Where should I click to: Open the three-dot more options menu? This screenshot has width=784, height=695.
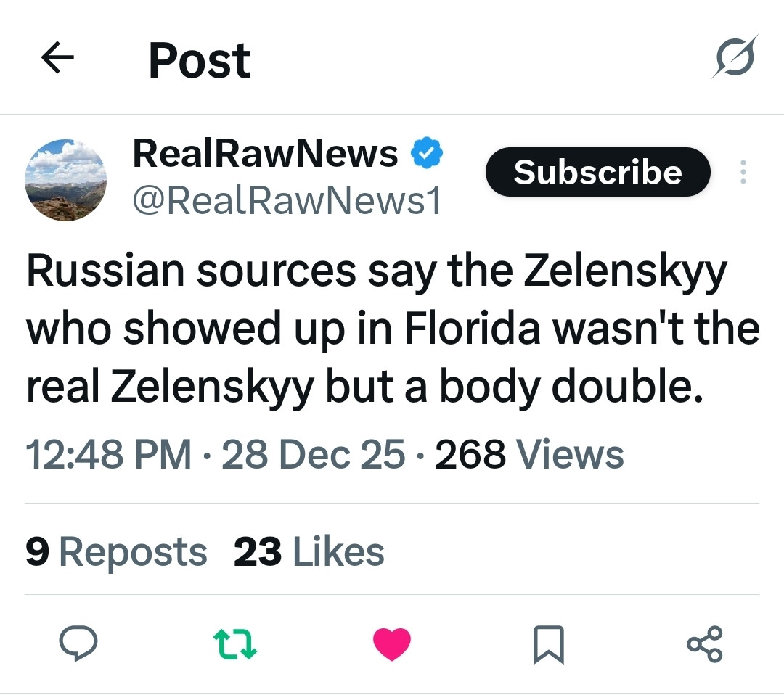coord(742,173)
